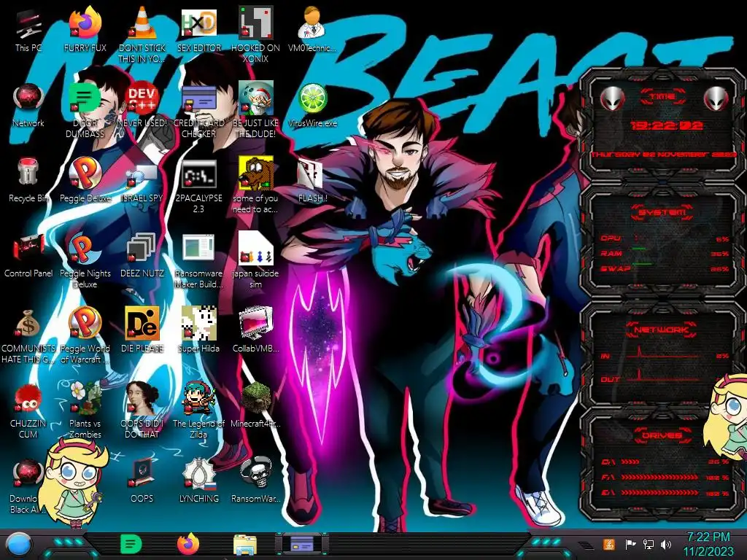Open the Java update tray icon
The image size is (747, 560).
[x=609, y=544]
